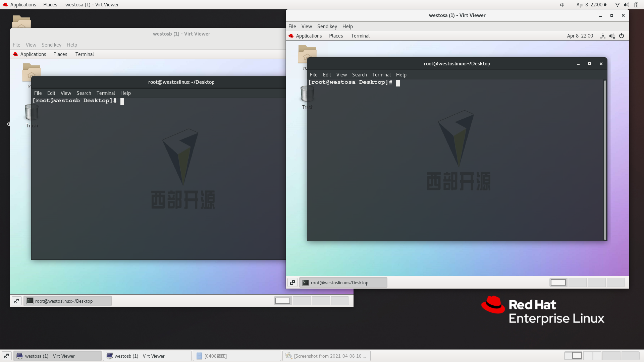The image size is (644, 362).
Task: Open the [0408截图] taskbar entry
Action: point(237,356)
